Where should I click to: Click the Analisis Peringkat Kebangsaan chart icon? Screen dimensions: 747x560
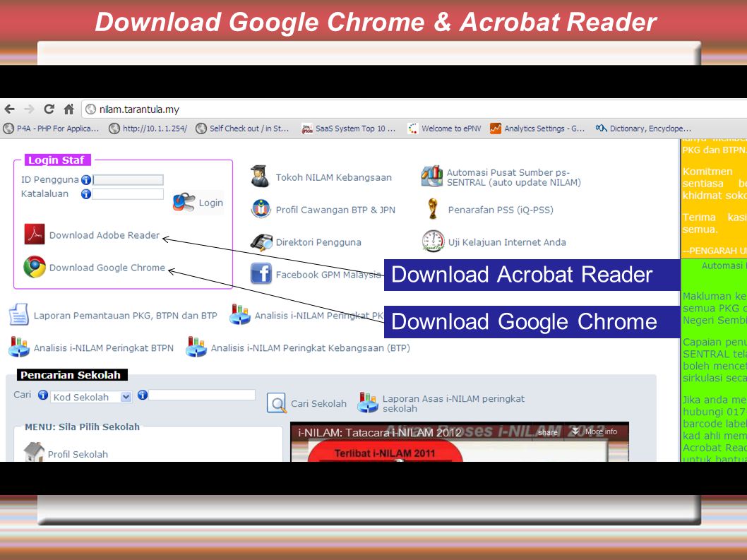point(196,347)
